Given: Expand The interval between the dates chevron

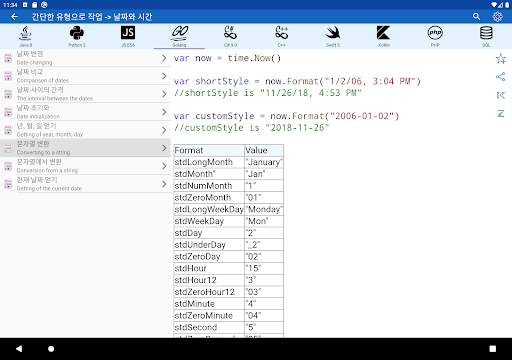Looking at the screenshot, I should pyautogui.click(x=164, y=94).
